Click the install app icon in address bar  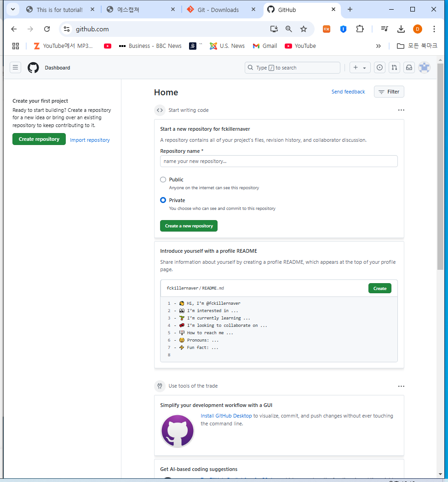[274, 29]
